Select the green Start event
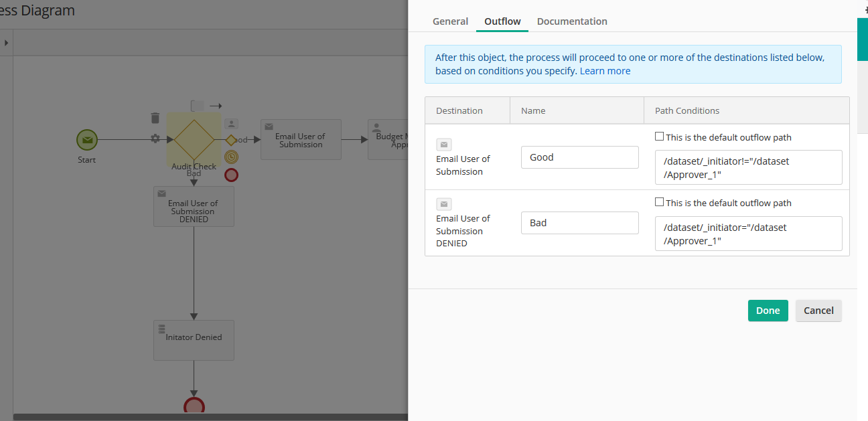Viewport: 868px width, 421px height. pyautogui.click(x=87, y=140)
